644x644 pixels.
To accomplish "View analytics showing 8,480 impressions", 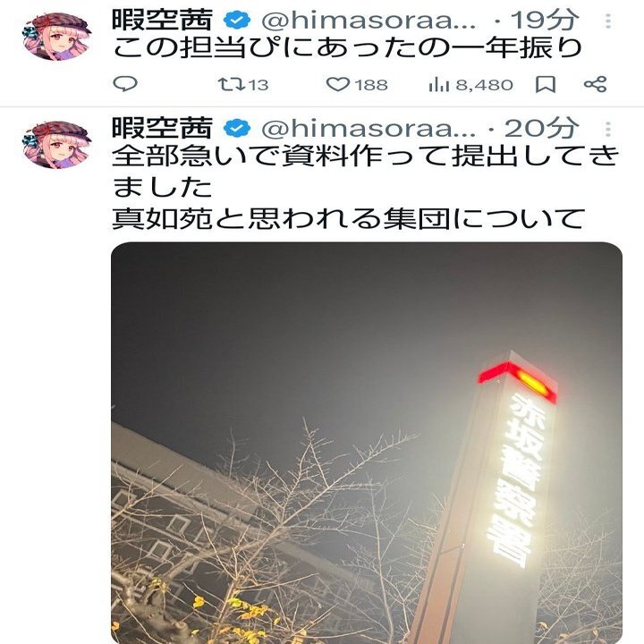I will pos(471,85).
